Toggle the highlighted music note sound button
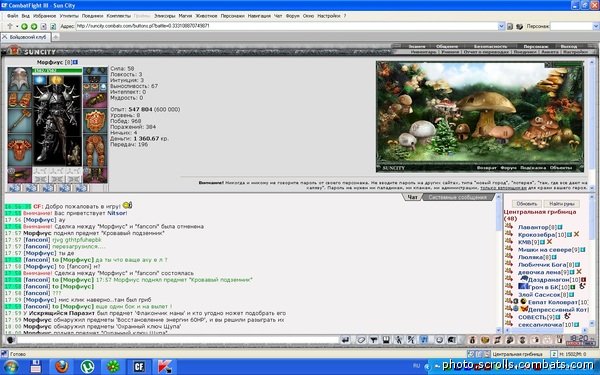 424,340
